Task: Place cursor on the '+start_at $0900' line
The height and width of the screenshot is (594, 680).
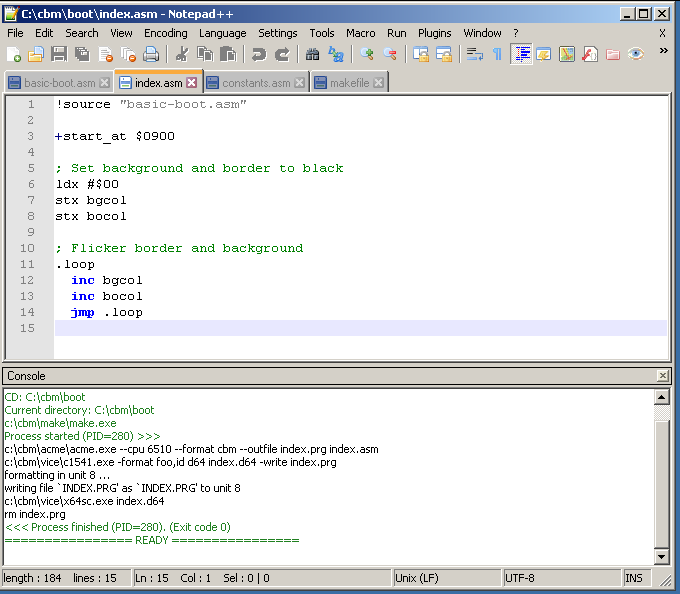Action: (360, 136)
